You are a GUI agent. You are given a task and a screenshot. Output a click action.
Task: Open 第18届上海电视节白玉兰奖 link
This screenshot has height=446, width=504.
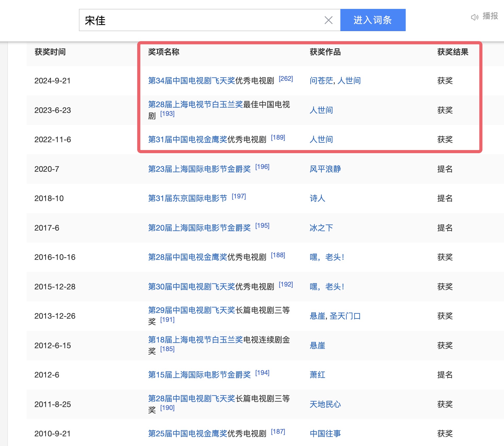[196, 340]
